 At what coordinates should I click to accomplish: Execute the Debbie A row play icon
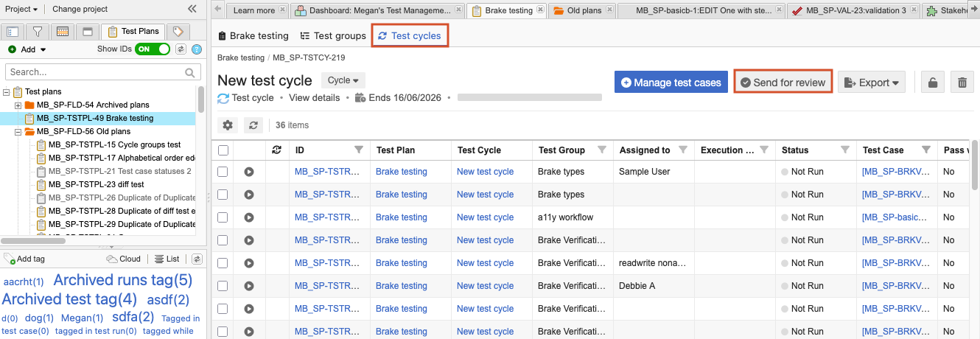coord(249,286)
